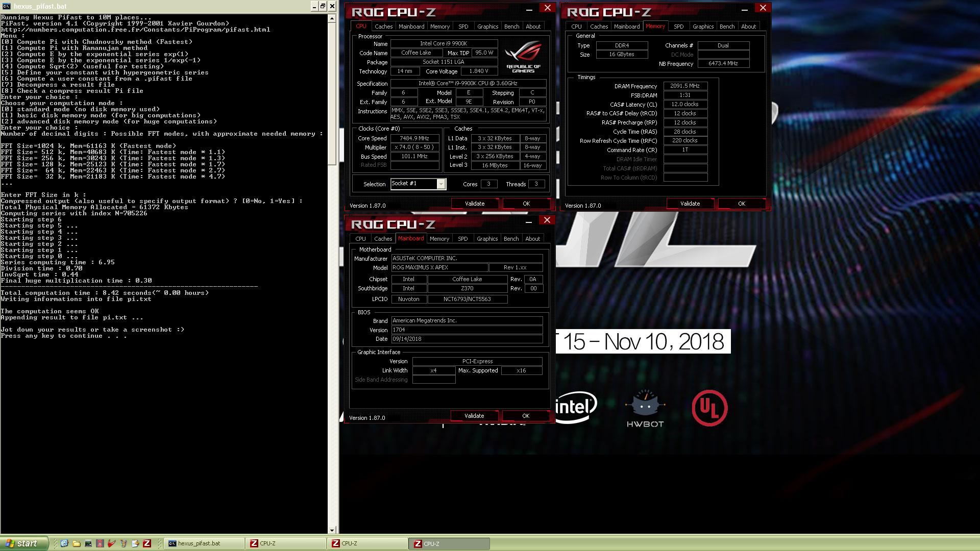Open the Windows start menu
980x551 pixels.
click(x=24, y=543)
